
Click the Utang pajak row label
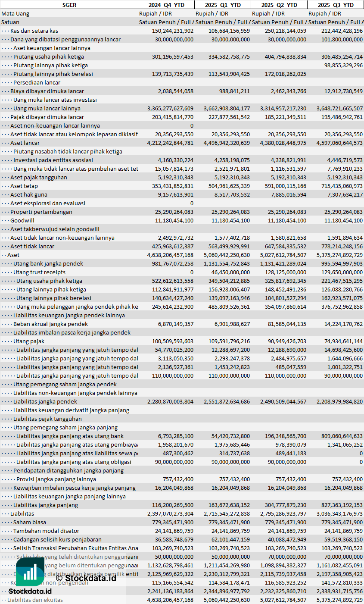click(x=28, y=341)
